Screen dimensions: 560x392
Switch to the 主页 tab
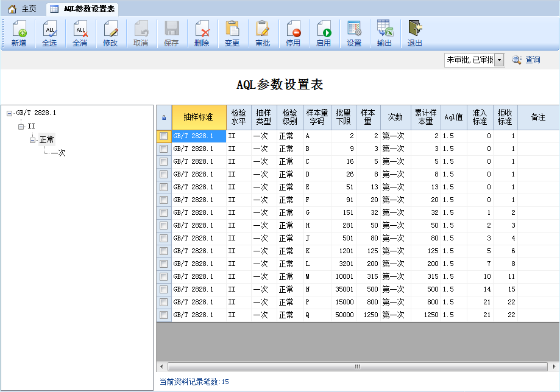click(x=24, y=9)
